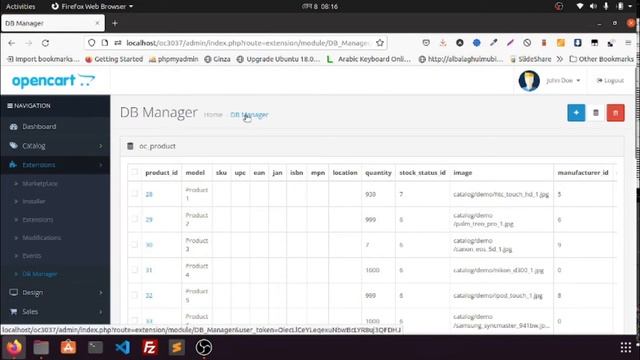The image size is (640, 360).
Task: Open Ubuntu Software in the dock
Action: click(68, 348)
